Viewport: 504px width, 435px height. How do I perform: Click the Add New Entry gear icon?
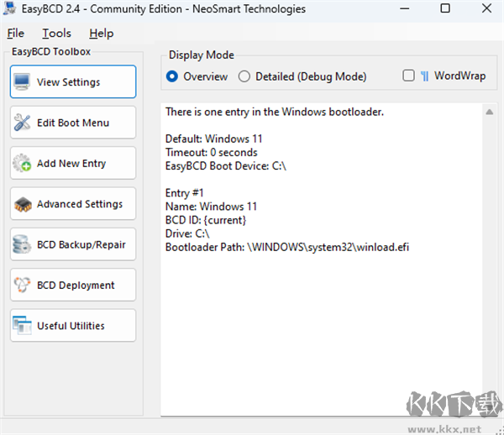click(x=22, y=163)
